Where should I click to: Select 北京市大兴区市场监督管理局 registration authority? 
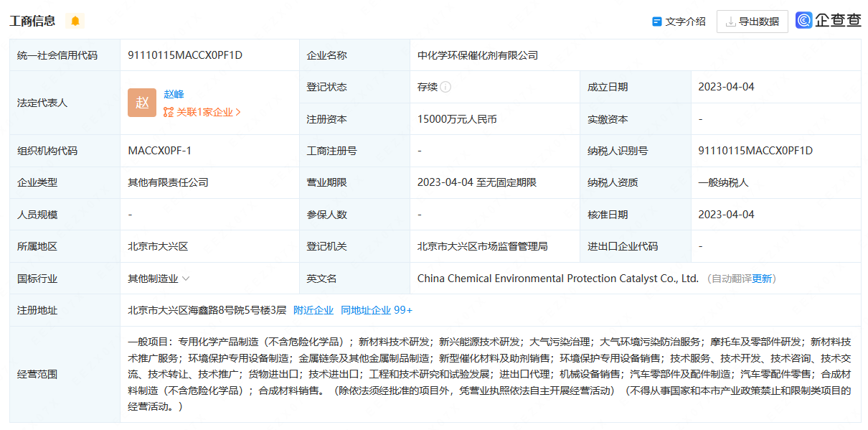(x=483, y=246)
